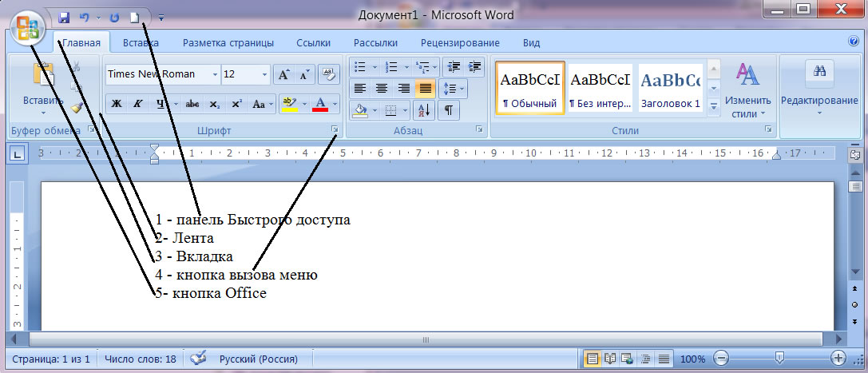Toggle strikethrough abc formatting
The width and height of the screenshot is (868, 373).
[192, 104]
